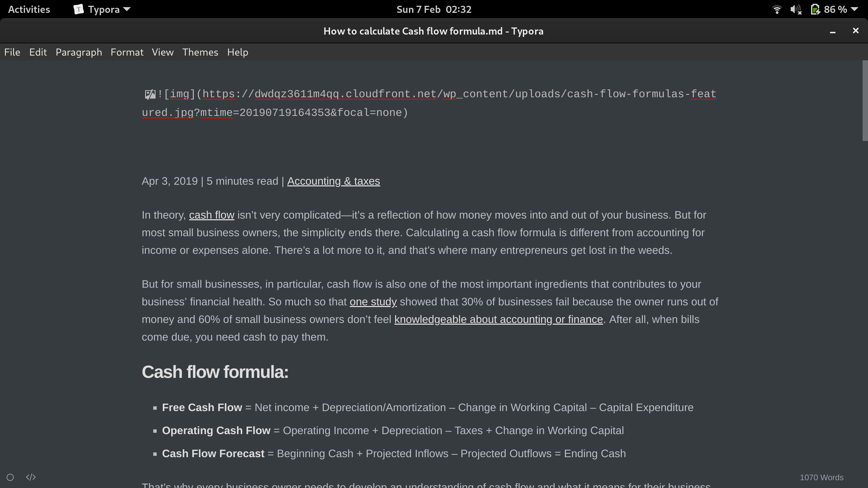Screen dimensions: 868x488
Task: Click Activities in the top bar
Action: click(29, 9)
